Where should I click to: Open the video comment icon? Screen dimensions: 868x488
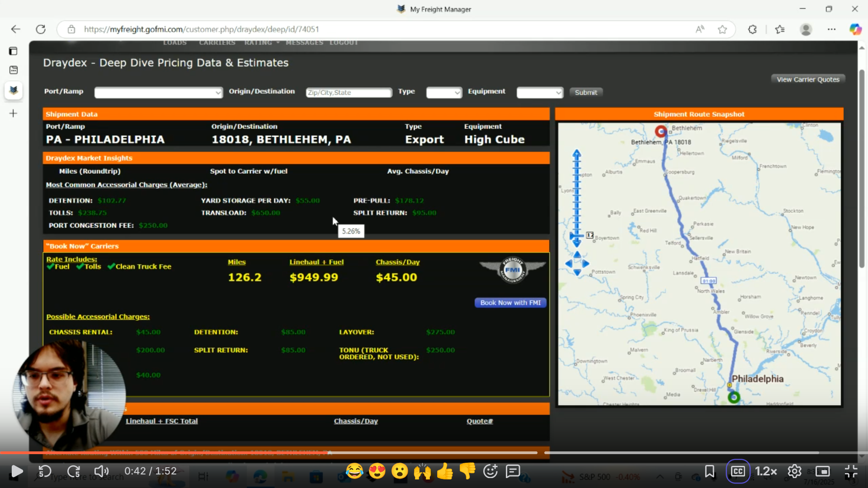pos(513,471)
